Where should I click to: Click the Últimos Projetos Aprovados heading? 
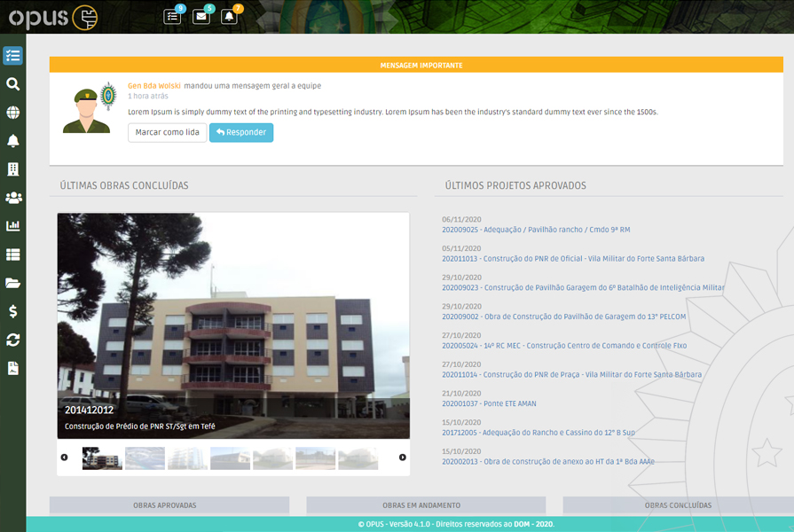(515, 186)
